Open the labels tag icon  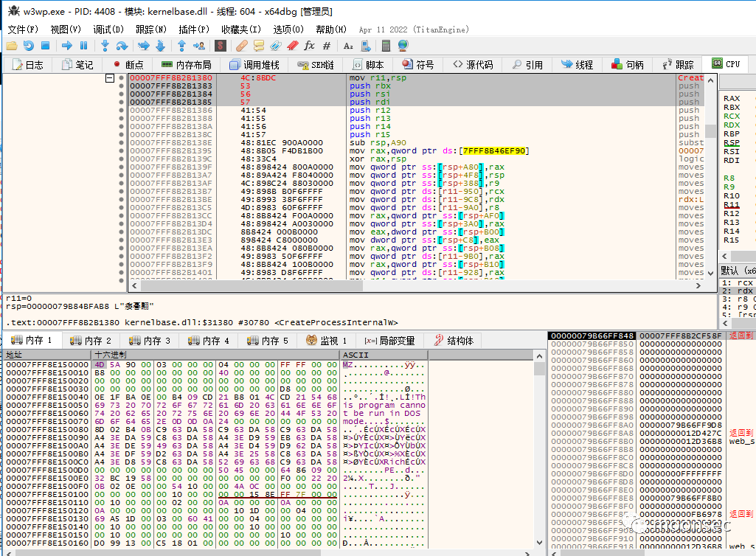coord(276,46)
